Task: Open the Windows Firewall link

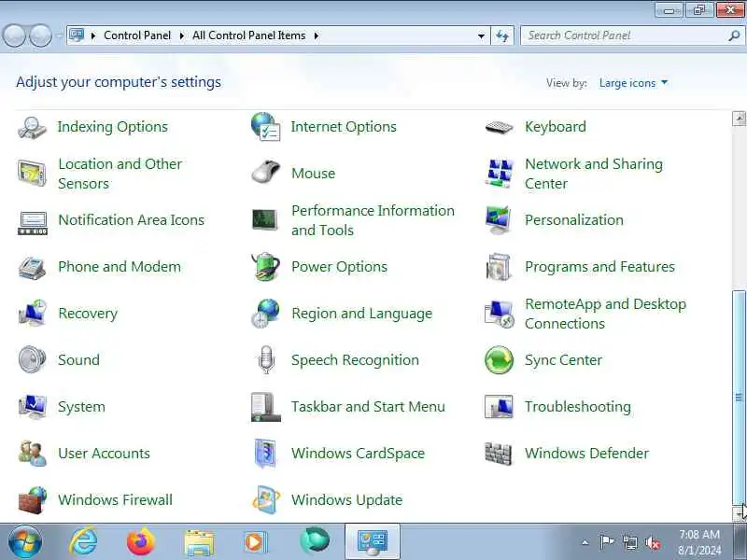Action: [115, 500]
